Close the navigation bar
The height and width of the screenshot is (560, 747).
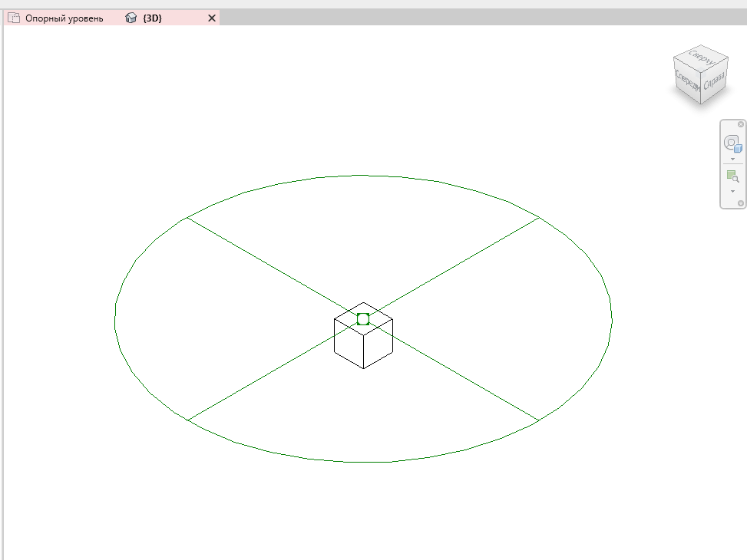[x=741, y=124]
